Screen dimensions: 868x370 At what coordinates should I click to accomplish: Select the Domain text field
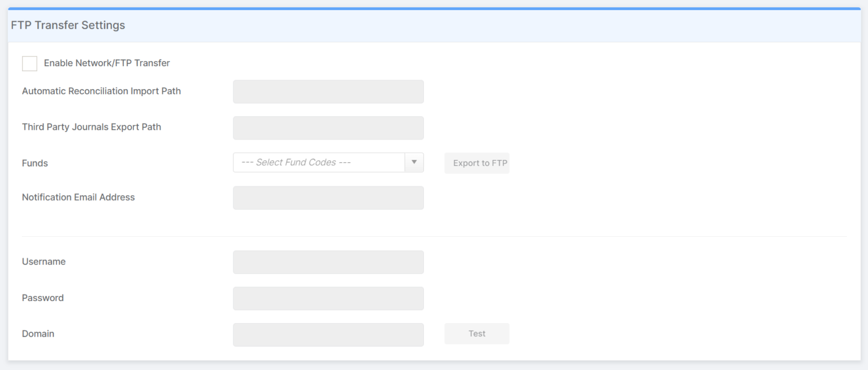[x=328, y=334]
